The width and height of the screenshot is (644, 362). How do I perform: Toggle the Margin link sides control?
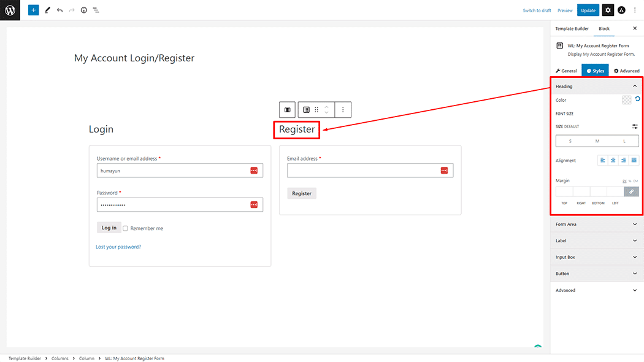632,191
